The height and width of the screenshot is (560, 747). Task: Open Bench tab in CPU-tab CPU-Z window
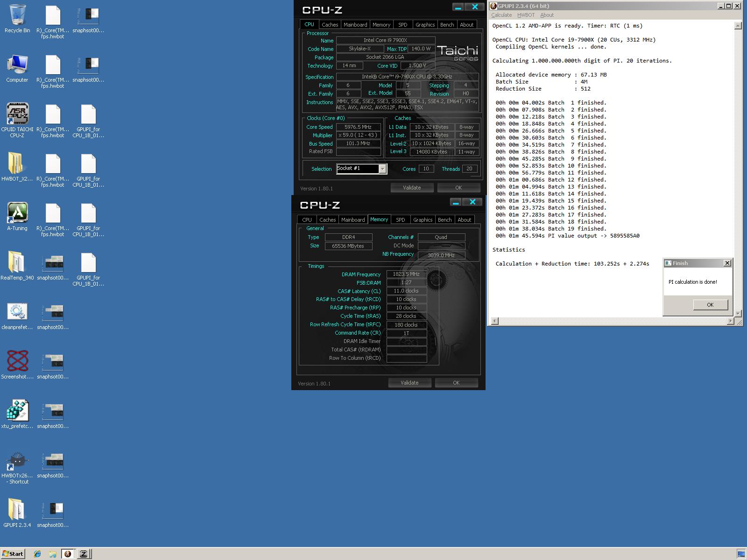coord(447,25)
